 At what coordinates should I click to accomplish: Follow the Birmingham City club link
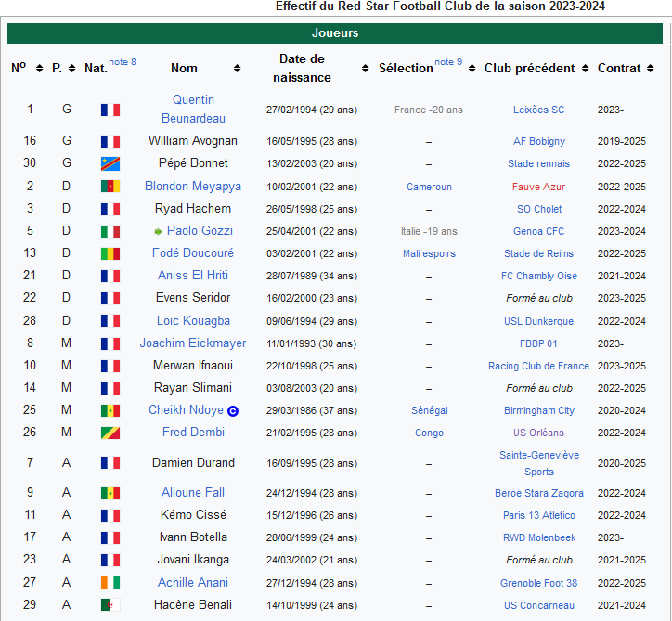point(538,410)
